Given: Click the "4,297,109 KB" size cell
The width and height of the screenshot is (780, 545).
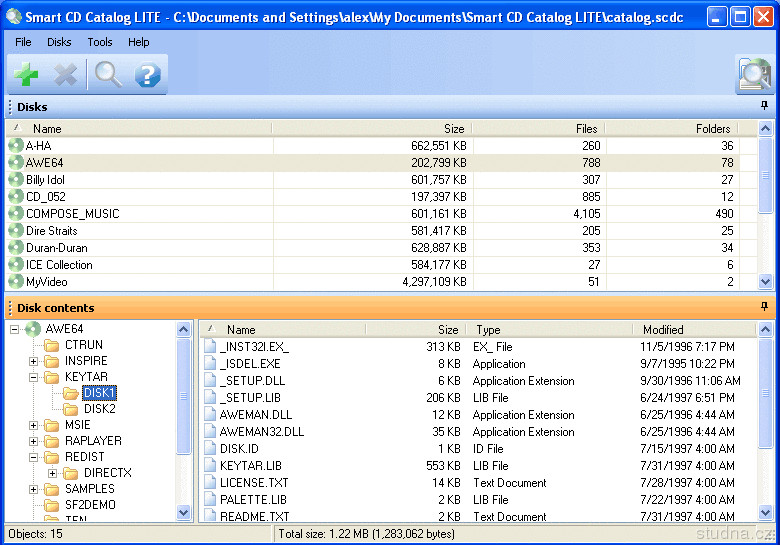Looking at the screenshot, I should point(434,282).
